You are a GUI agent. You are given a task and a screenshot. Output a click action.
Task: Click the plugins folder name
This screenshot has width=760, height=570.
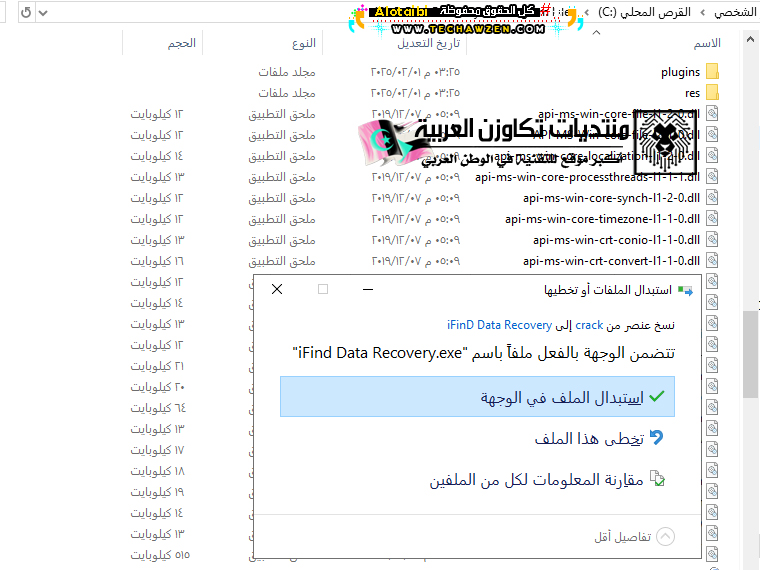pos(681,72)
